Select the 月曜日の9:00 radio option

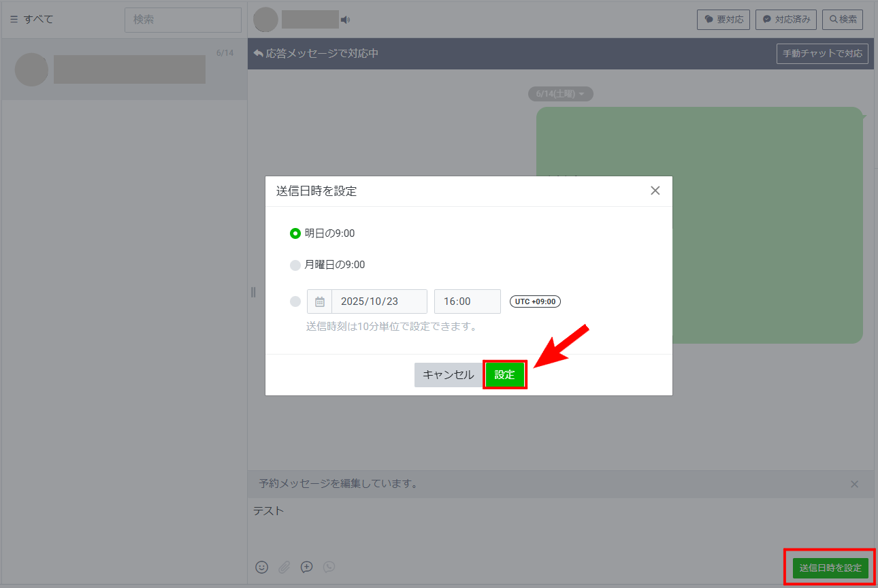click(295, 265)
